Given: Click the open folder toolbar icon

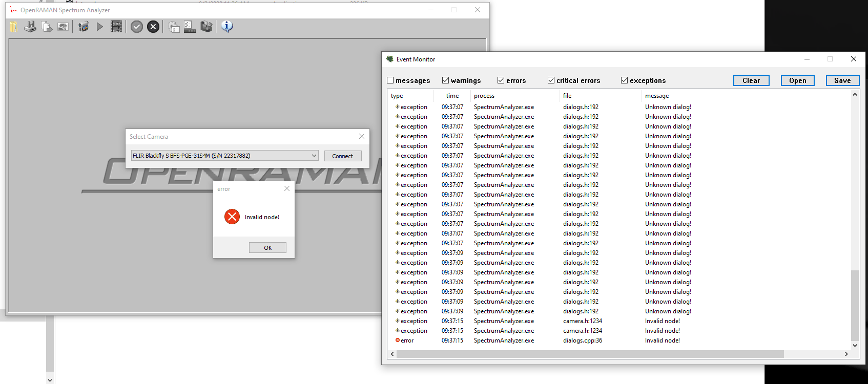Looking at the screenshot, I should pyautogui.click(x=13, y=27).
